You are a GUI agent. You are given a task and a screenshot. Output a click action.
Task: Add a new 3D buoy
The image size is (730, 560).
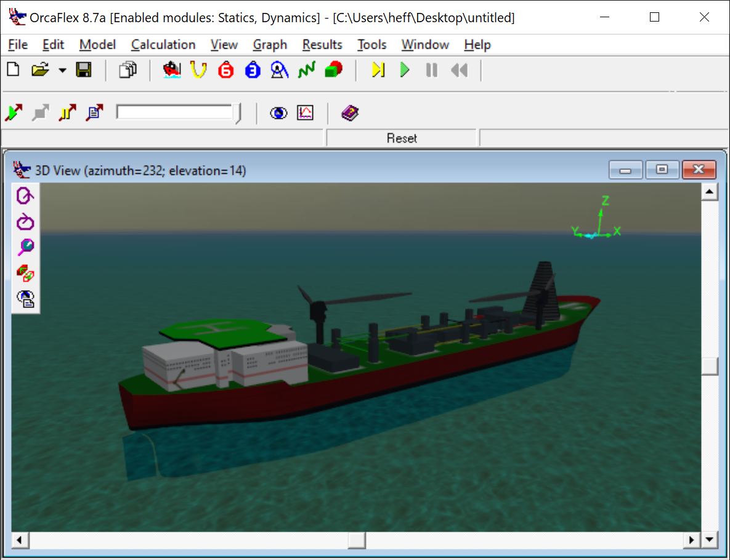253,70
